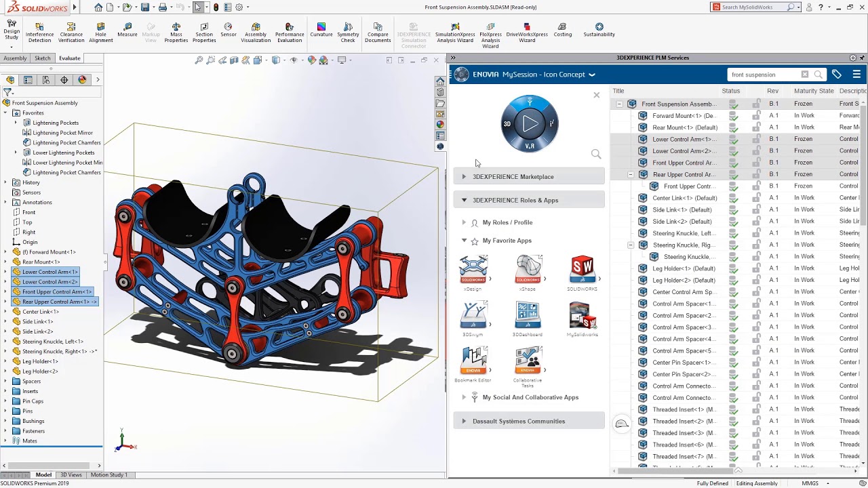
Task: Switch to the 3D Views tab
Action: click(71, 474)
